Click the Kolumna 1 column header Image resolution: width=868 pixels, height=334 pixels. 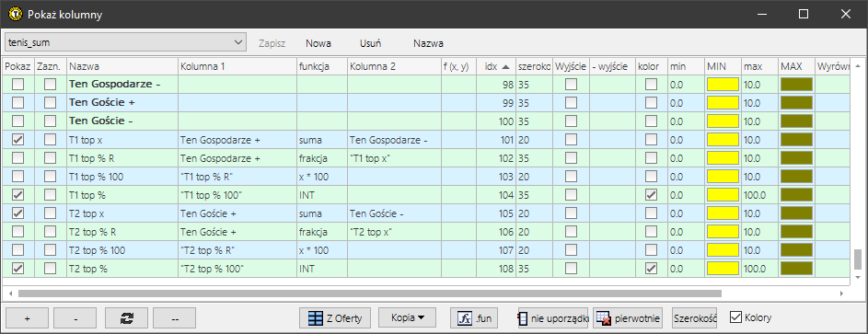pyautogui.click(x=237, y=66)
